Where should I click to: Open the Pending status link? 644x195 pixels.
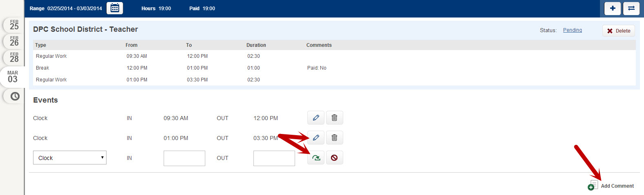point(572,30)
